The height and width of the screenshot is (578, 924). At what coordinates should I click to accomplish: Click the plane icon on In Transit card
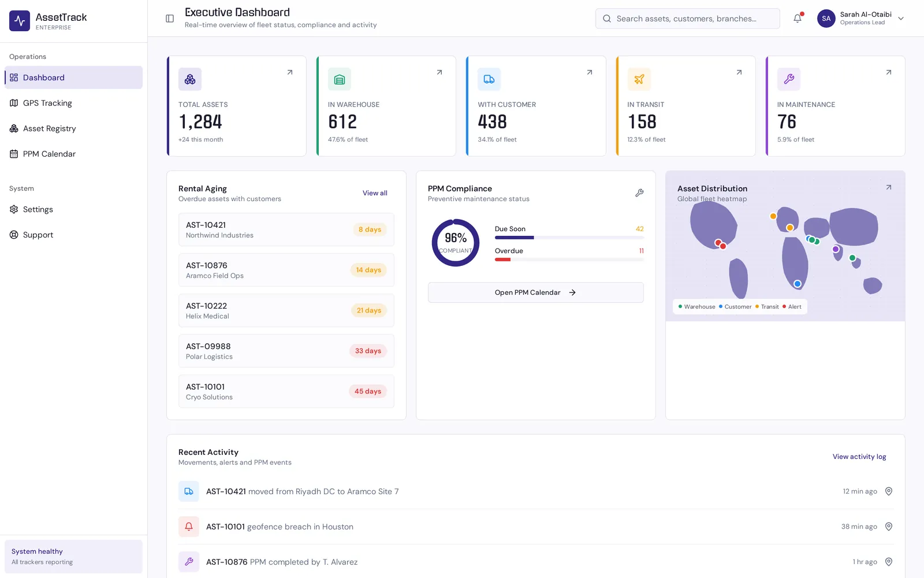pos(639,79)
